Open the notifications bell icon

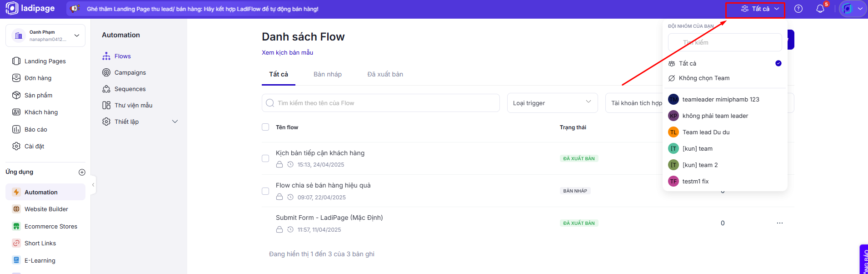click(820, 9)
